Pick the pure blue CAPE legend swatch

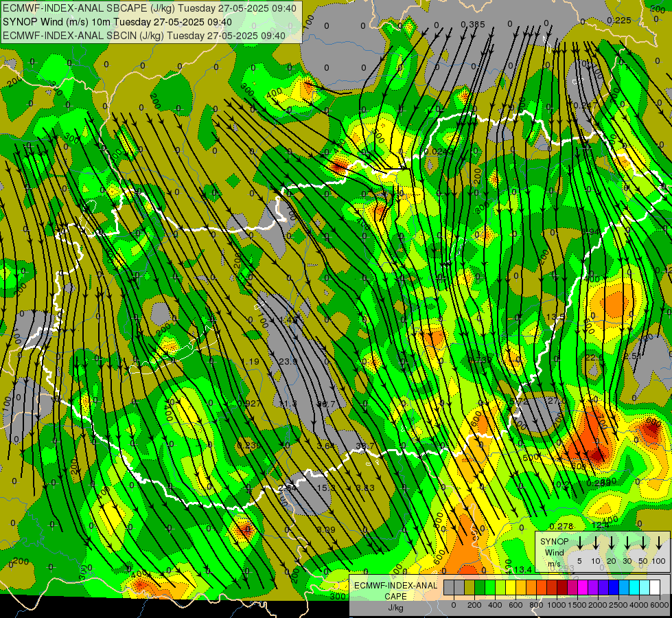pyautogui.click(x=614, y=587)
